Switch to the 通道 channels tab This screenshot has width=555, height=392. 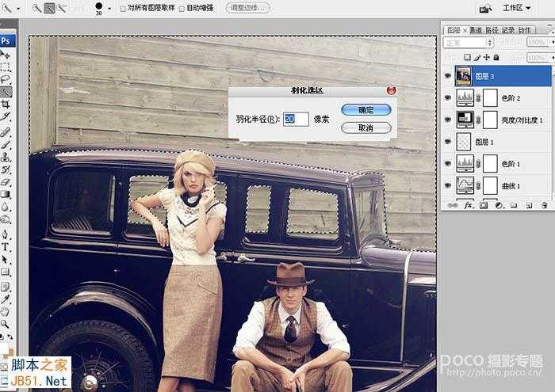click(x=476, y=30)
